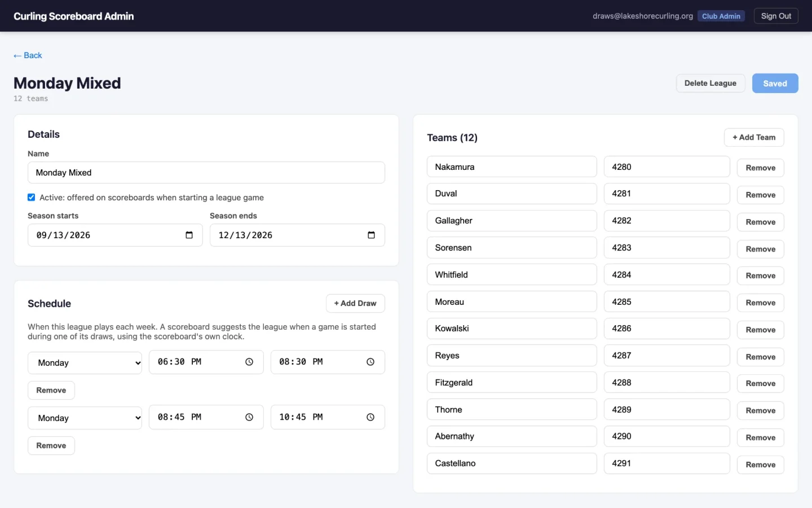Remove the Abernathy team
The width and height of the screenshot is (812, 508).
pyautogui.click(x=760, y=437)
